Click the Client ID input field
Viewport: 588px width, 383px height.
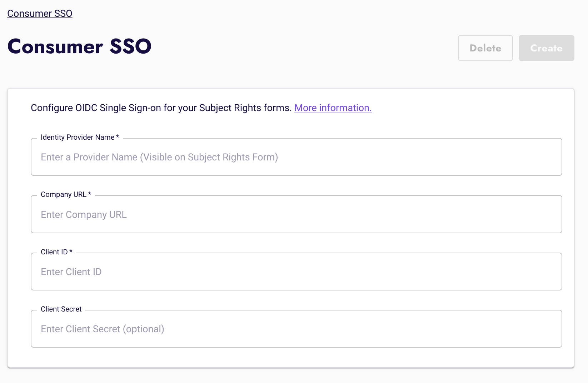pyautogui.click(x=297, y=272)
